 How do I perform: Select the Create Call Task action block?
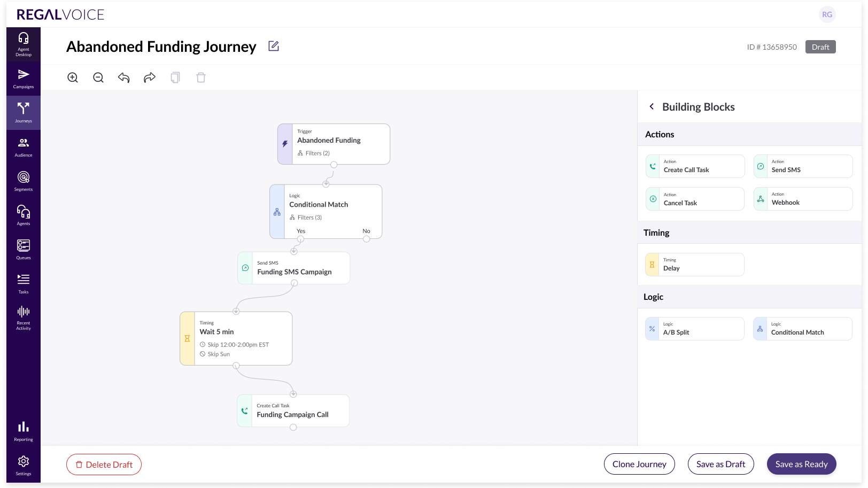pos(695,166)
